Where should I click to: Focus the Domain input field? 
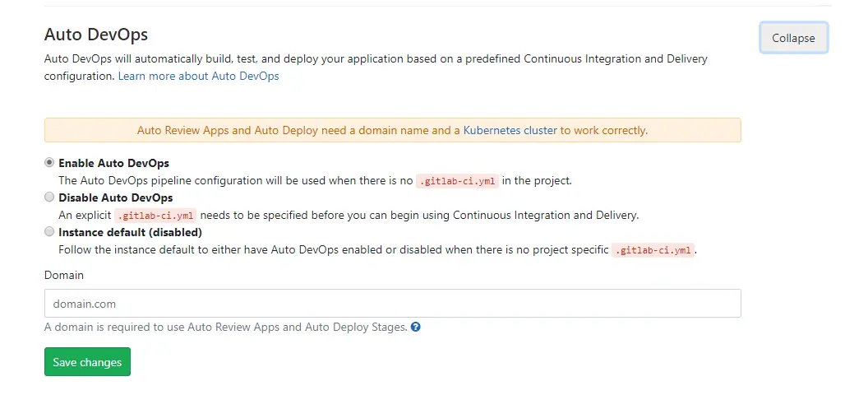tap(392, 303)
